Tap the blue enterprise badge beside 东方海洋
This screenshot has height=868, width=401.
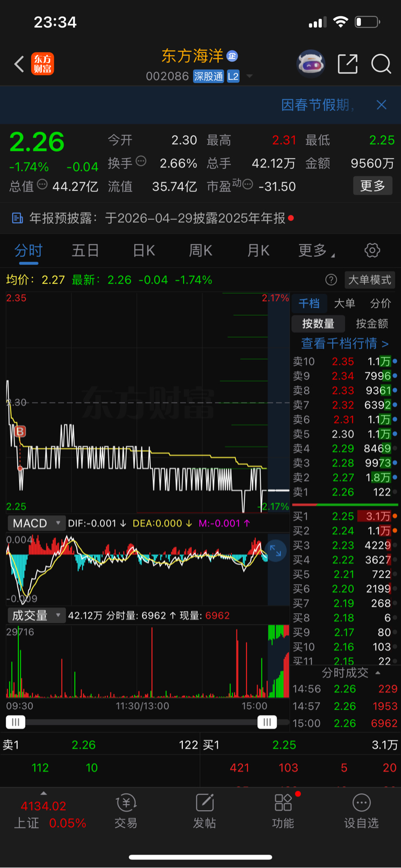coord(232,56)
